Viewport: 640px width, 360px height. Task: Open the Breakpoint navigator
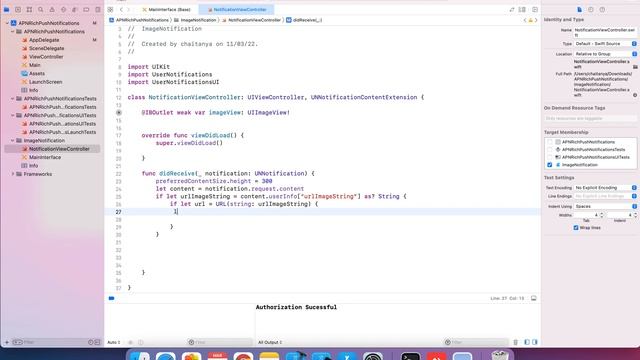click(86, 9)
